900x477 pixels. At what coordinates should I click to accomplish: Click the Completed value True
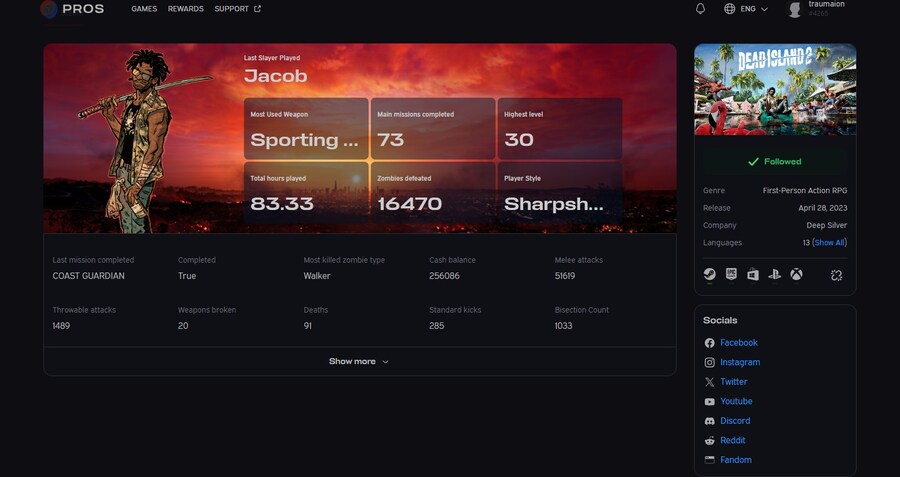coord(187,276)
